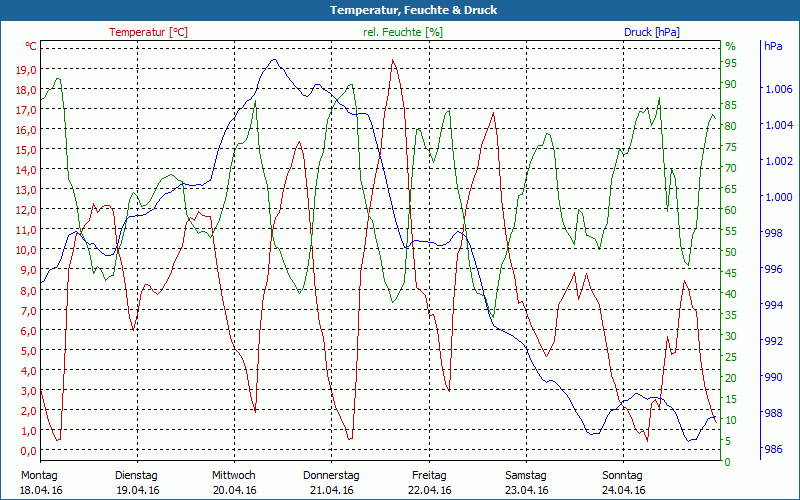Select the red 'Temperatur [°C]' legend label

[148, 32]
